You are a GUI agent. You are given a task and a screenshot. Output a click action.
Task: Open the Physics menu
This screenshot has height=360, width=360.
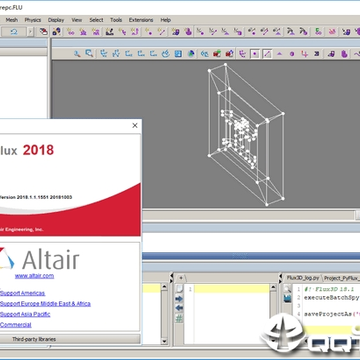33,20
